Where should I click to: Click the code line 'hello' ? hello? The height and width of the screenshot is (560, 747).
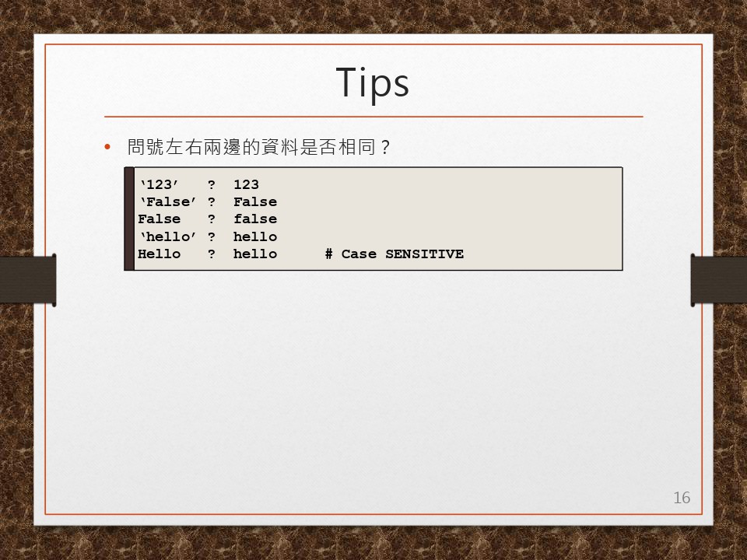pyautogui.click(x=208, y=236)
